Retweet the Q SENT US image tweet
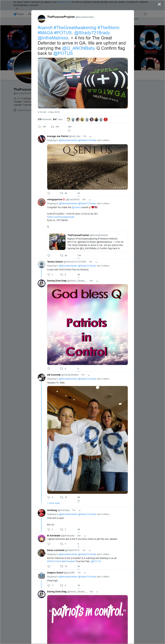The width and height of the screenshot is (165, 644). pos(61,193)
